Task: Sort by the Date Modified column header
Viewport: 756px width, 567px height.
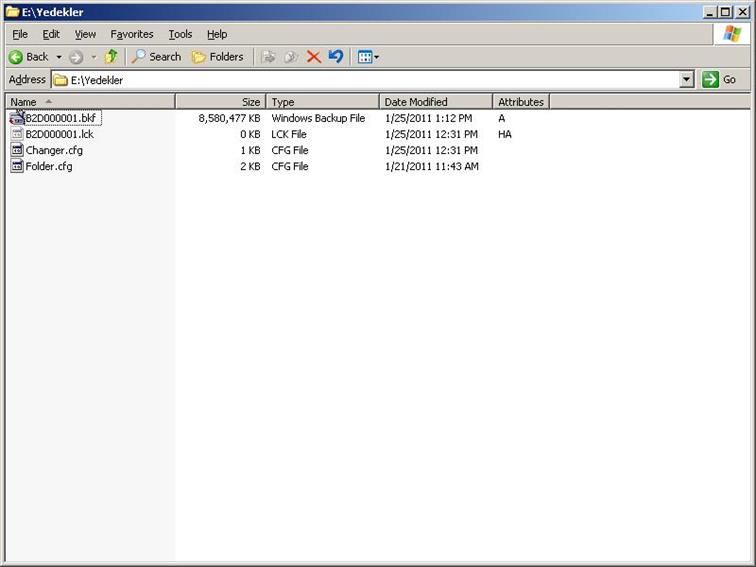Action: pos(436,102)
